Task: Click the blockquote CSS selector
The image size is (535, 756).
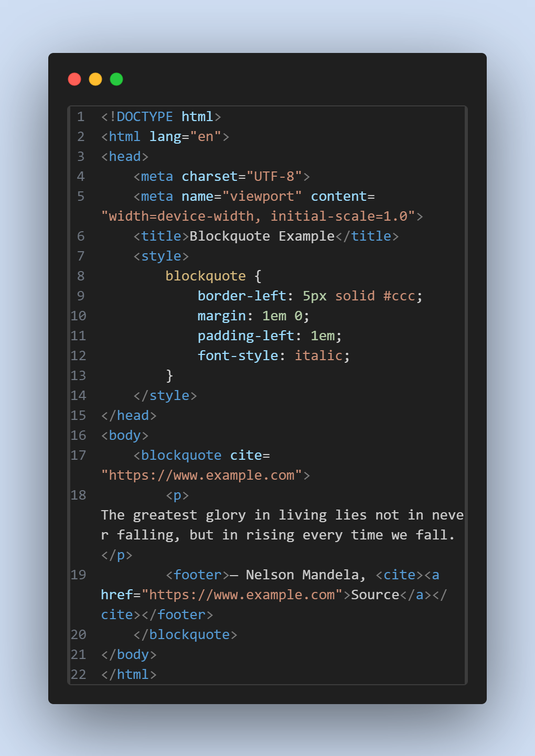Action: point(206,276)
